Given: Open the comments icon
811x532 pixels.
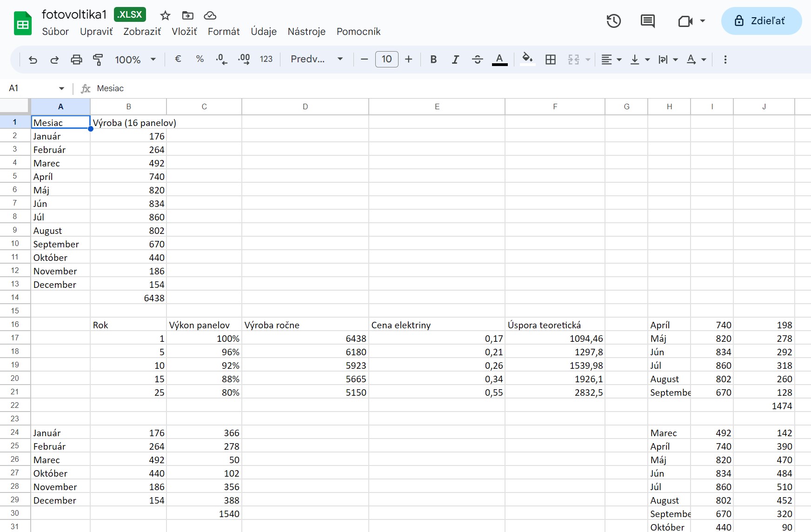Looking at the screenshot, I should pyautogui.click(x=647, y=21).
